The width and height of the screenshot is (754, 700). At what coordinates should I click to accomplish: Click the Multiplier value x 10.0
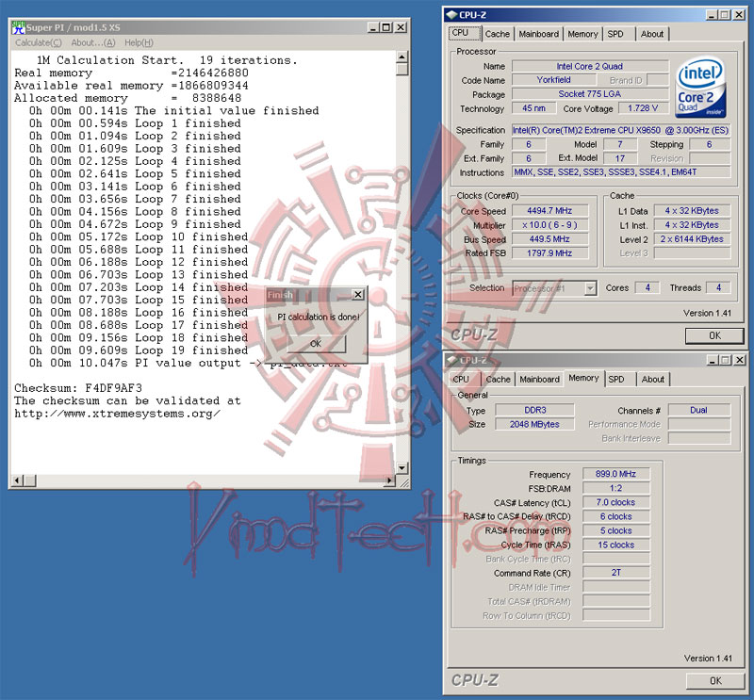[549, 225]
